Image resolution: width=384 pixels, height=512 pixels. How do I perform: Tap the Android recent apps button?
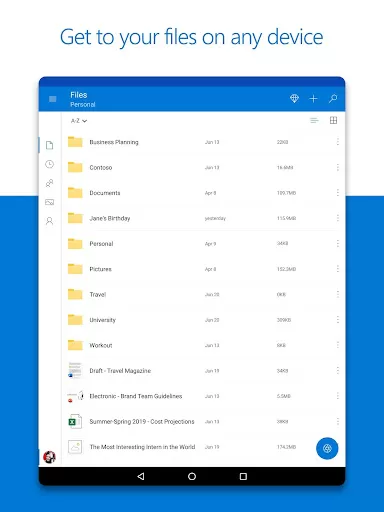(243, 476)
